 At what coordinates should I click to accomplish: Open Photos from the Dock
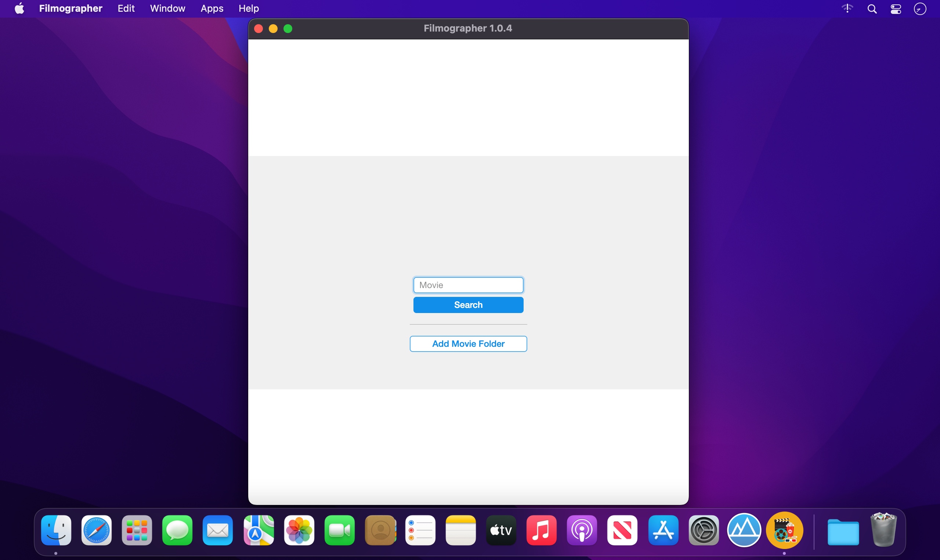pyautogui.click(x=299, y=530)
